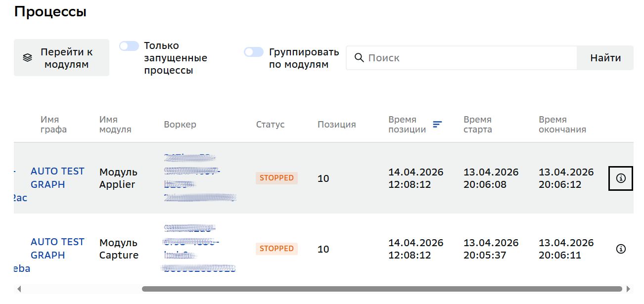Click the Процессы page heading

pos(50,12)
